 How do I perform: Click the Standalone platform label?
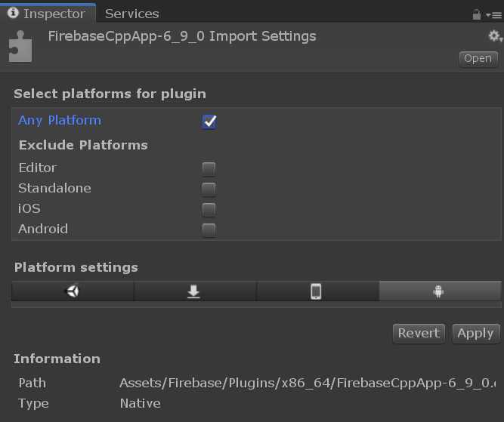click(54, 188)
